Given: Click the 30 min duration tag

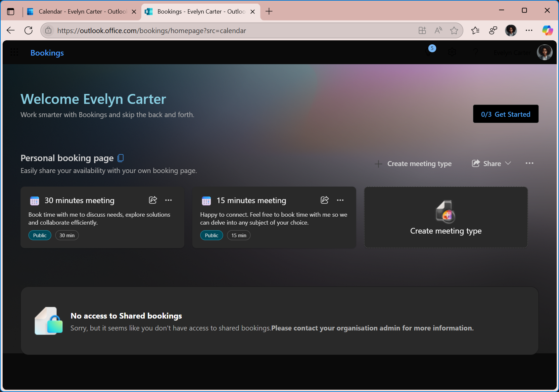Looking at the screenshot, I should pos(67,235).
